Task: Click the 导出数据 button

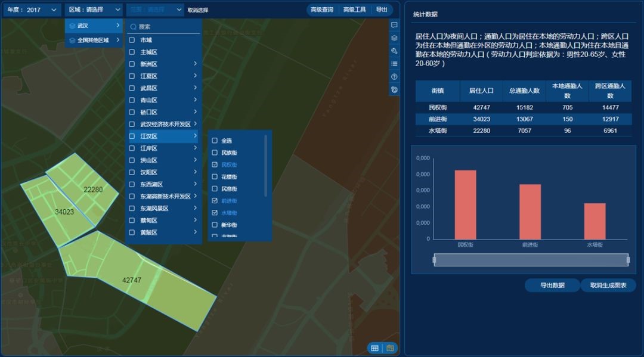Action: click(552, 285)
